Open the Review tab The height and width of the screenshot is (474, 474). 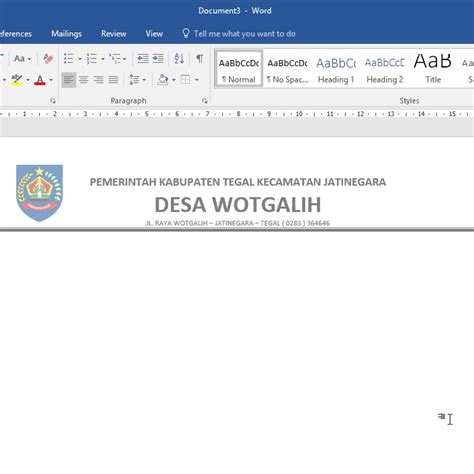114,34
